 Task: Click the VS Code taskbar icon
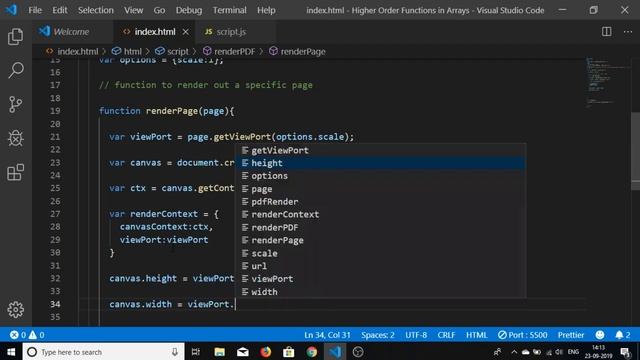pyautogui.click(x=335, y=352)
